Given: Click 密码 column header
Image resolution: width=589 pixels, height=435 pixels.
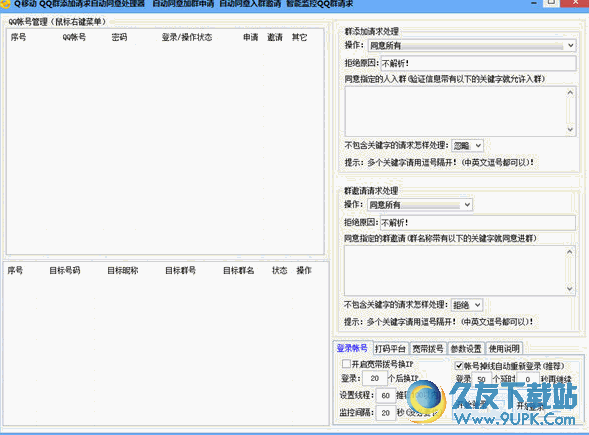Looking at the screenshot, I should tap(119, 37).
